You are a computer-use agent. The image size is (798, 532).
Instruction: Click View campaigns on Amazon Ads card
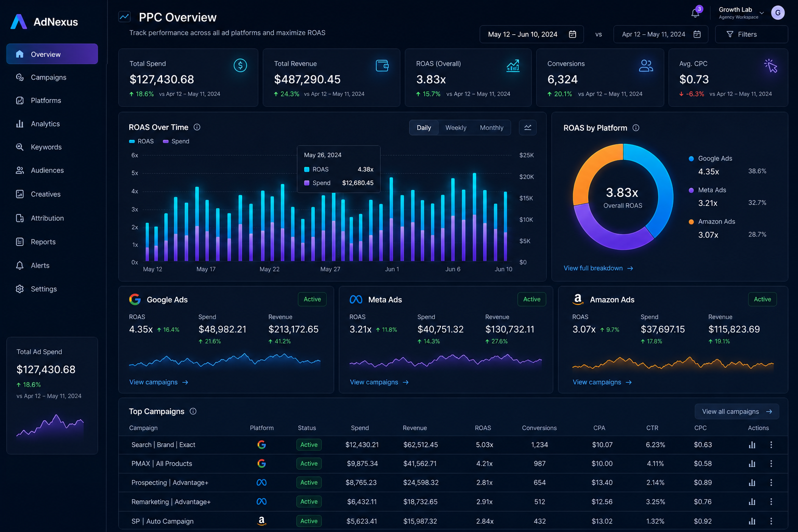[603, 382]
